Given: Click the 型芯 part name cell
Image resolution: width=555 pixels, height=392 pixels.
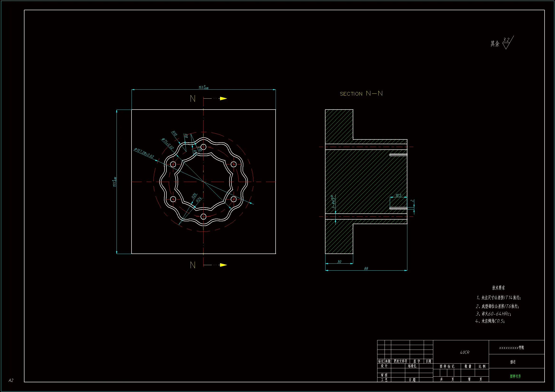Looking at the screenshot, I should pyautogui.click(x=513, y=362).
